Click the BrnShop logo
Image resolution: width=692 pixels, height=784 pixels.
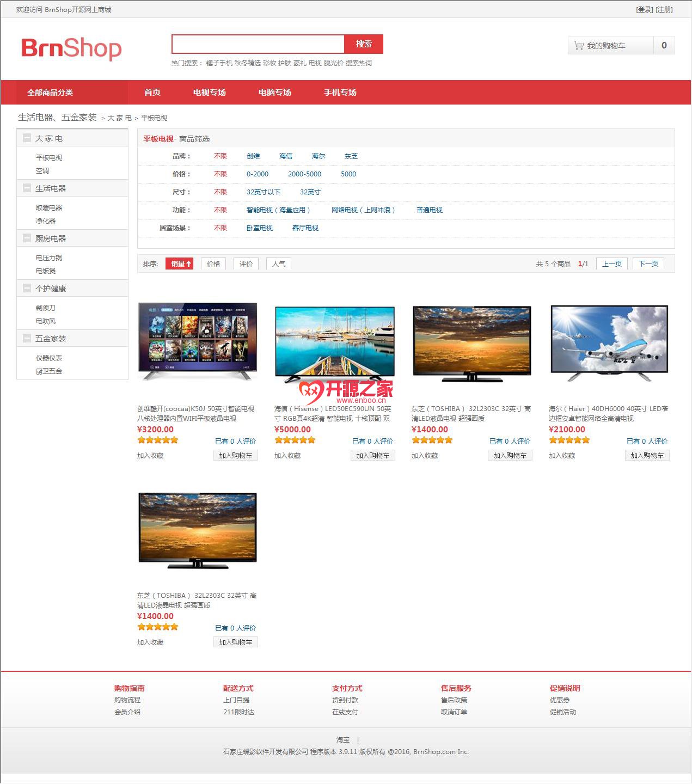pos(71,48)
